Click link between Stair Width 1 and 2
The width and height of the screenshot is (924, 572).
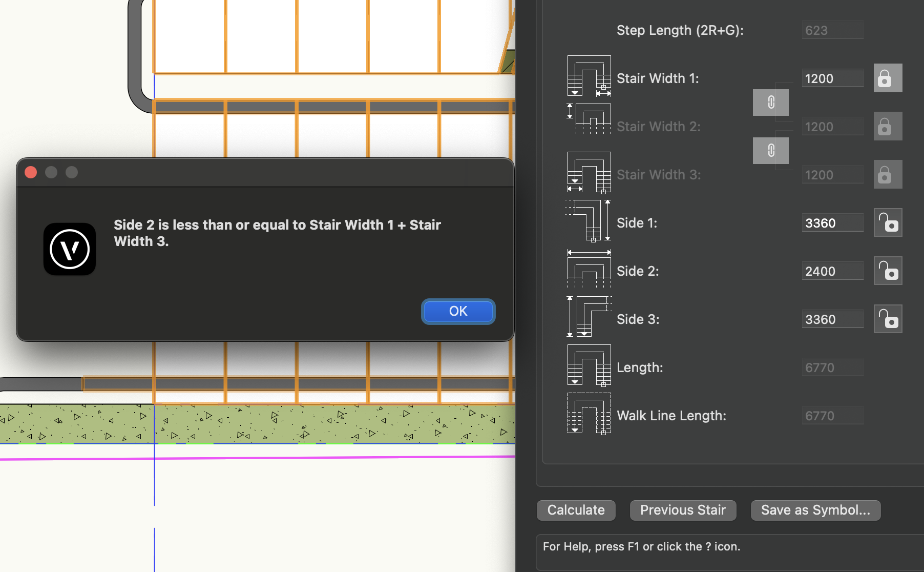(x=770, y=103)
